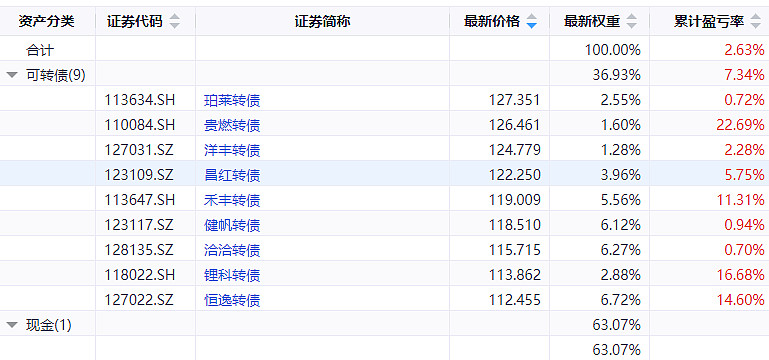Sort by 最新价格 column sort icon
This screenshot has height=360, width=769.
click(x=531, y=22)
